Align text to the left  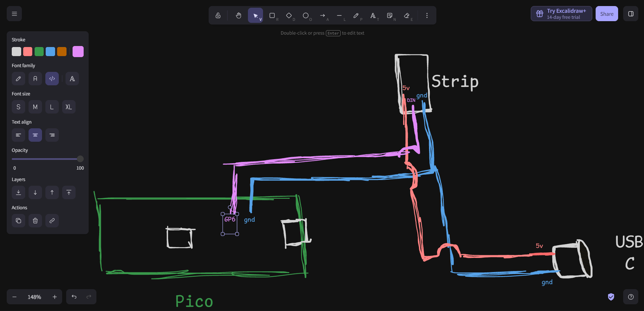coord(18,135)
